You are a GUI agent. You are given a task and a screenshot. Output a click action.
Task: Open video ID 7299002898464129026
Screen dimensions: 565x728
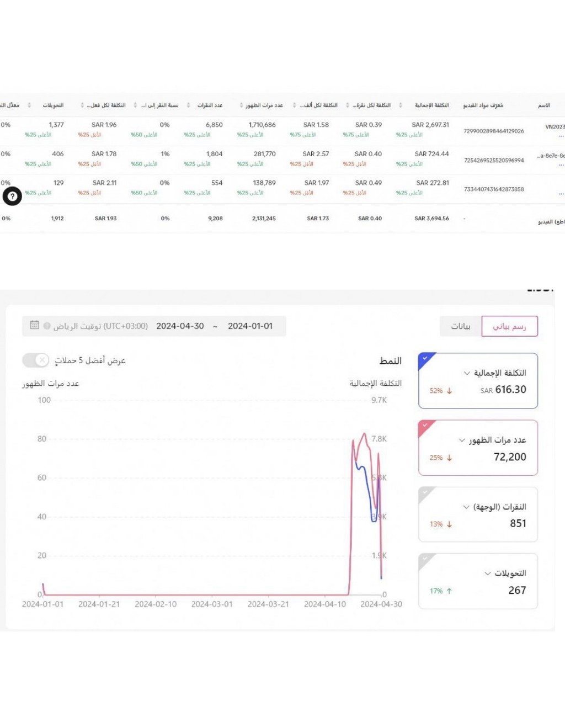(494, 131)
